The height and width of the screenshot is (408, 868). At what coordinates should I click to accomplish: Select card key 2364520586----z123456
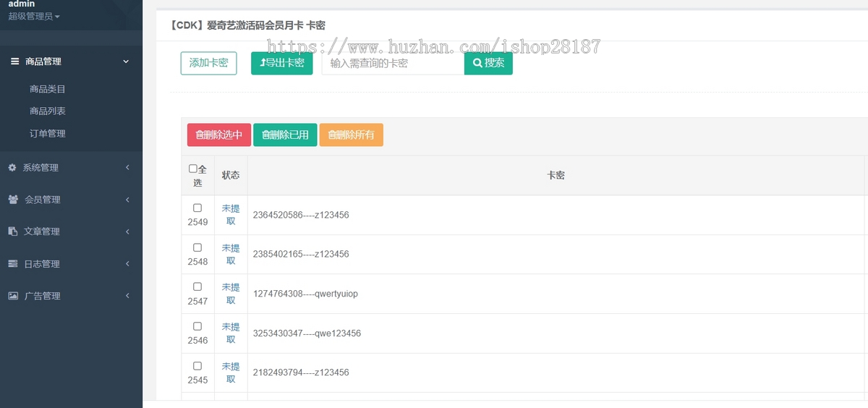coord(301,215)
